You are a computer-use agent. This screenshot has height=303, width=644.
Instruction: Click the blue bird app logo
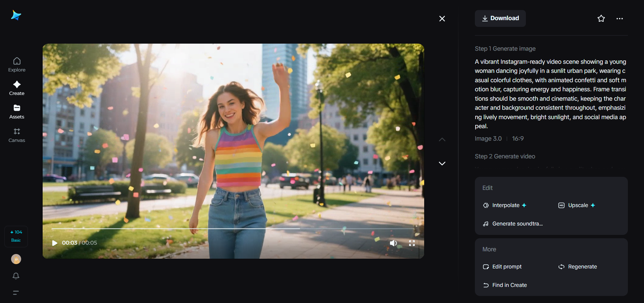coord(16,15)
